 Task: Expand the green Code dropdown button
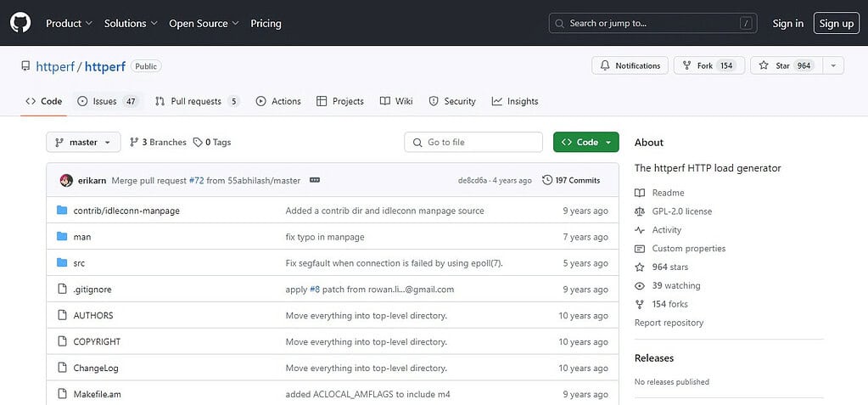pyautogui.click(x=586, y=143)
